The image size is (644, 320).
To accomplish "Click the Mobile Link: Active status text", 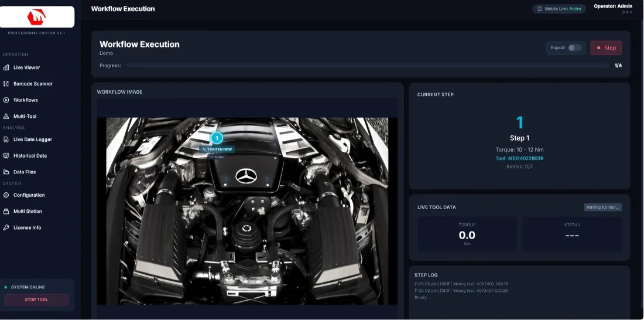I will pyautogui.click(x=563, y=9).
